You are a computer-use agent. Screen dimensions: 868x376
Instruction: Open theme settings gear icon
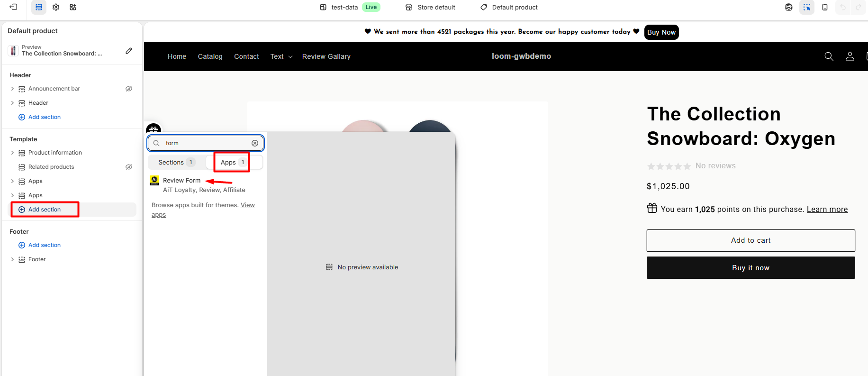56,7
